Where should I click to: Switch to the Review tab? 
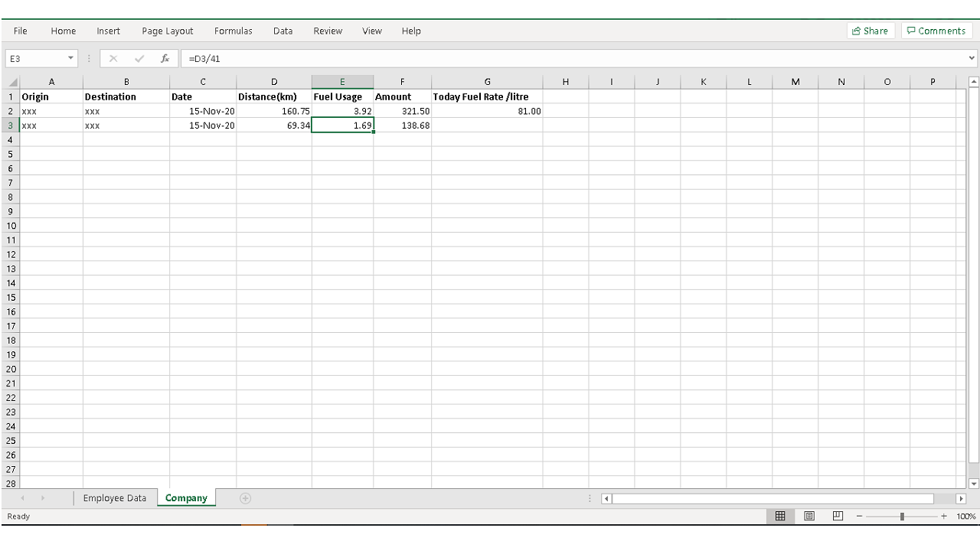328,31
